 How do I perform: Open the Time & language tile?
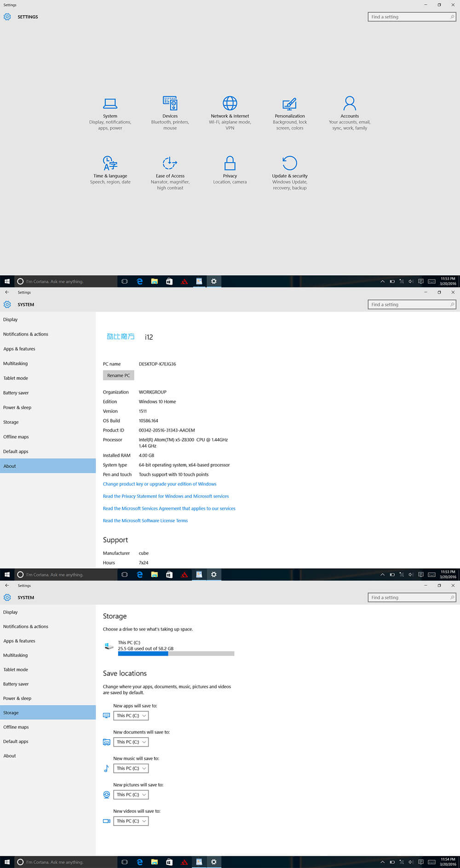point(110,170)
